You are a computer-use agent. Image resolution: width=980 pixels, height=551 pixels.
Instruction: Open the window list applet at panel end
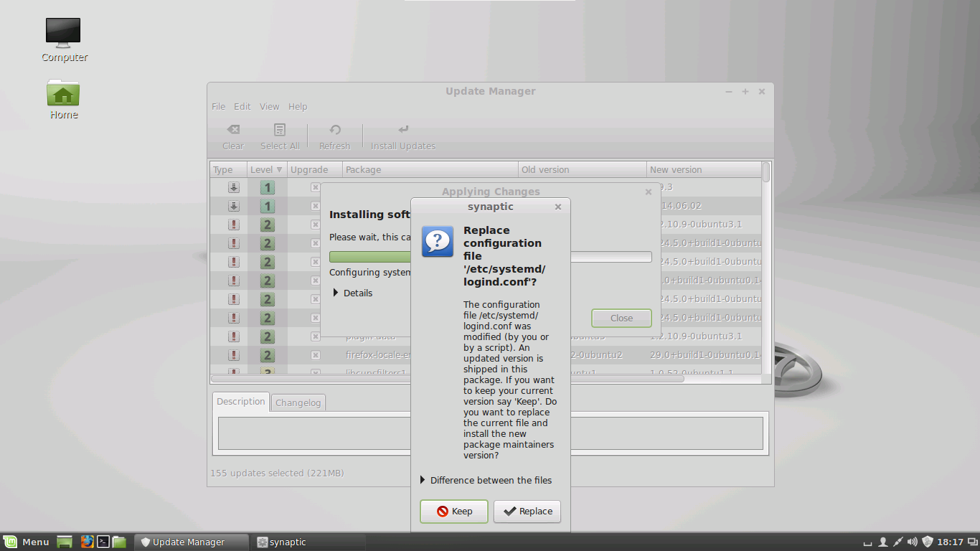click(x=971, y=542)
